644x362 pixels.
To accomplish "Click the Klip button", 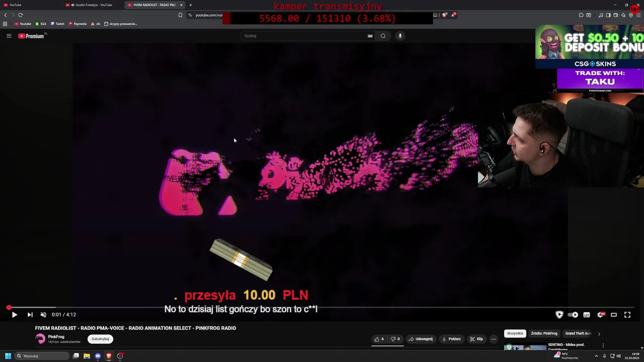I will pos(476,339).
